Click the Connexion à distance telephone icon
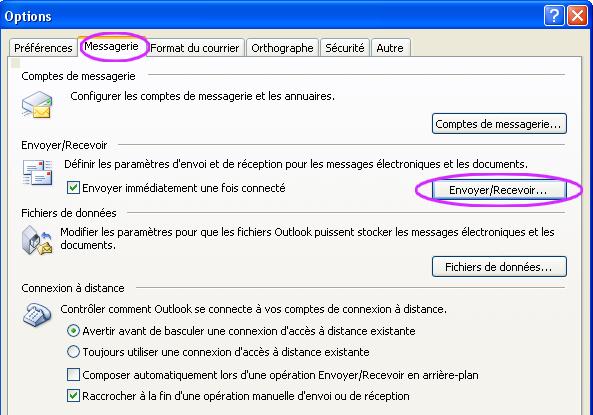The width and height of the screenshot is (593, 415). (x=37, y=315)
